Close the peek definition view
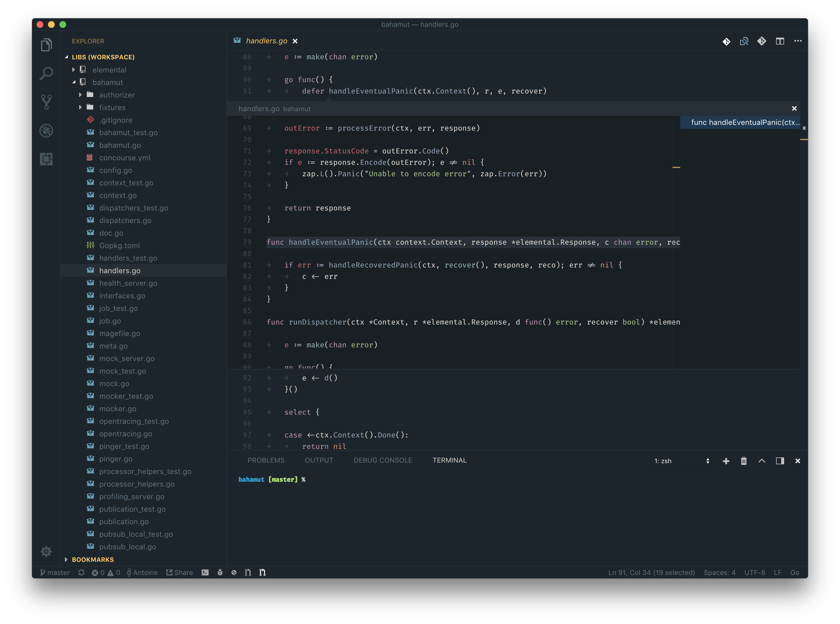This screenshot has width=840, height=624. (794, 108)
